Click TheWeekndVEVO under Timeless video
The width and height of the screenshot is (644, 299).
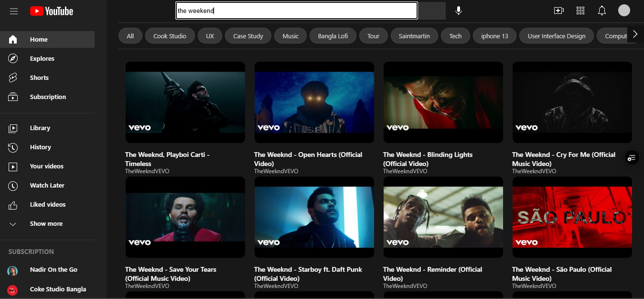147,171
